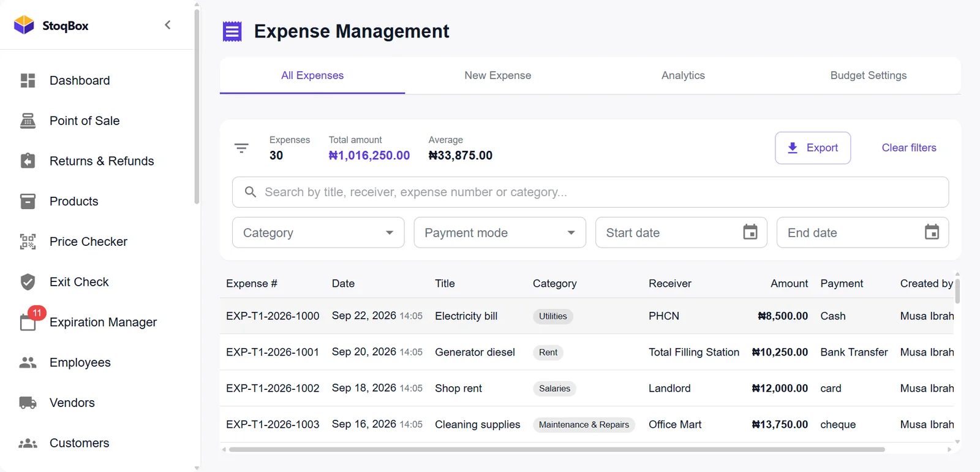Click the End date input field
Screen dimensions: 980x472
(862, 233)
